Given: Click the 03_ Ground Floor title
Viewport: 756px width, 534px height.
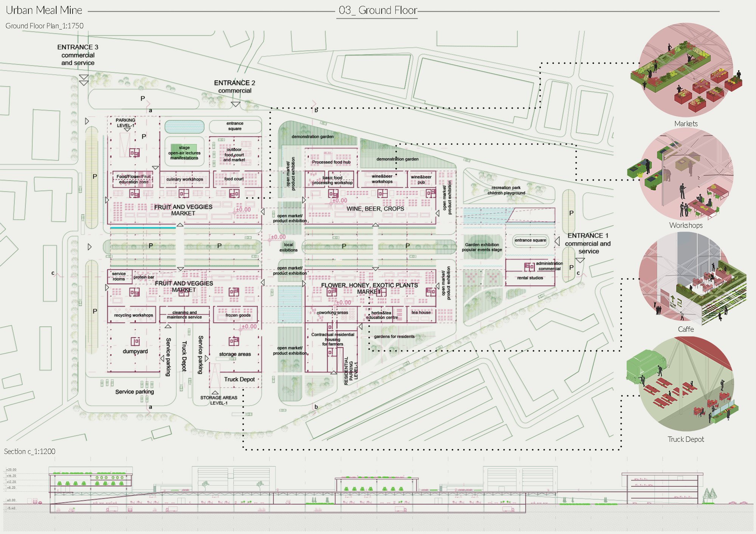Looking at the screenshot, I should point(378,10).
